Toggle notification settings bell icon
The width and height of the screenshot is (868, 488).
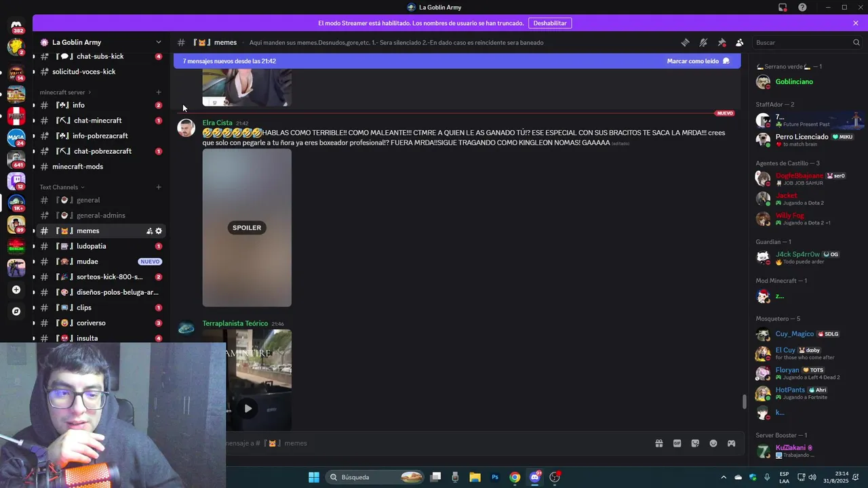(x=703, y=42)
